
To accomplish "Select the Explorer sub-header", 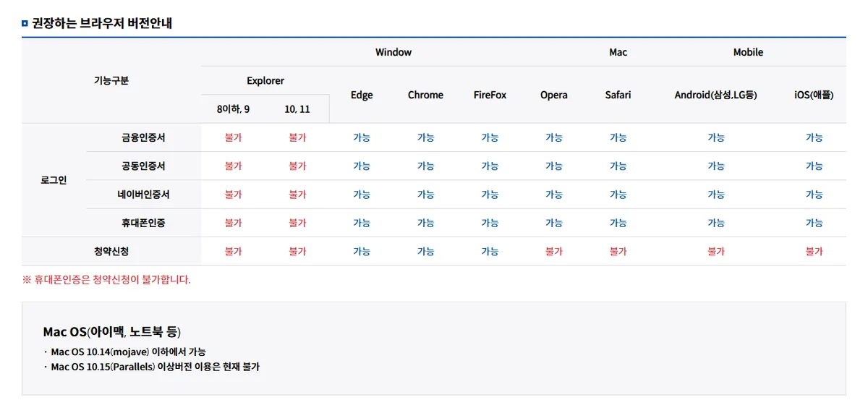I will (265, 80).
